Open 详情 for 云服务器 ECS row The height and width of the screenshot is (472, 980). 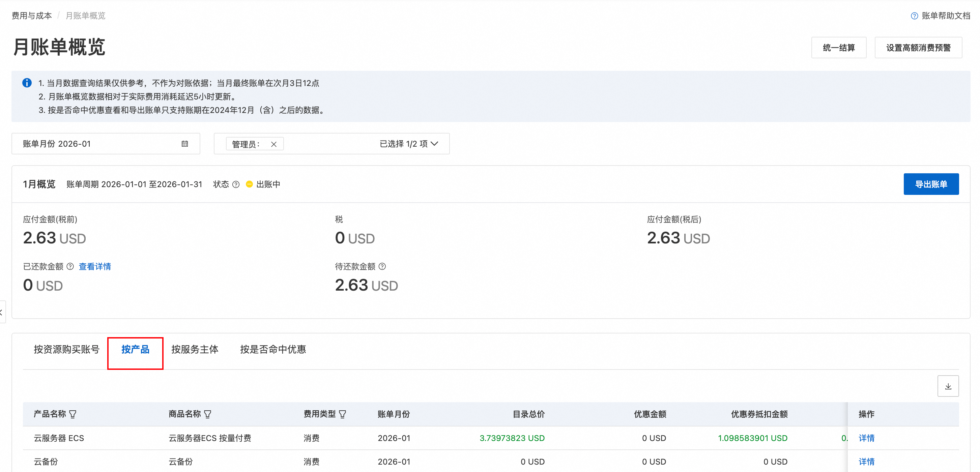866,438
